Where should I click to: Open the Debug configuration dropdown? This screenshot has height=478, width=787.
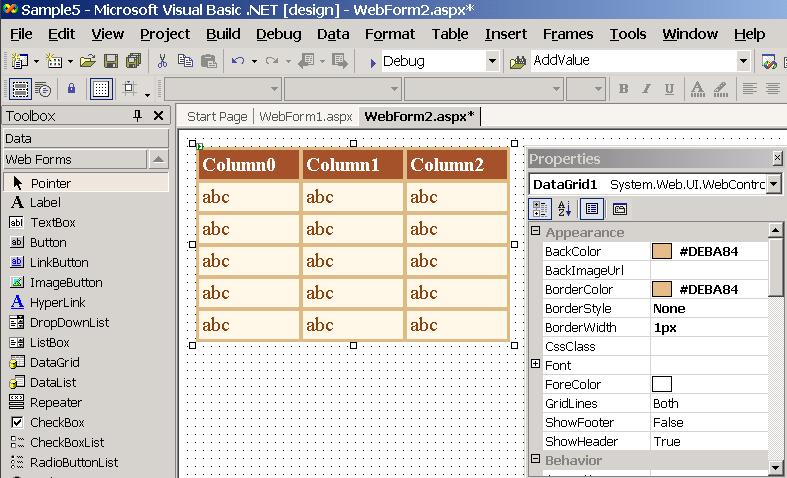[x=492, y=61]
